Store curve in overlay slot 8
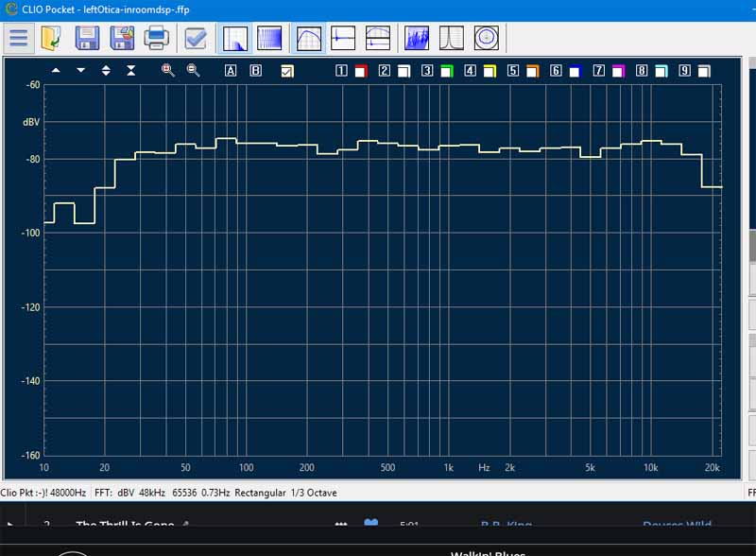 (x=642, y=71)
